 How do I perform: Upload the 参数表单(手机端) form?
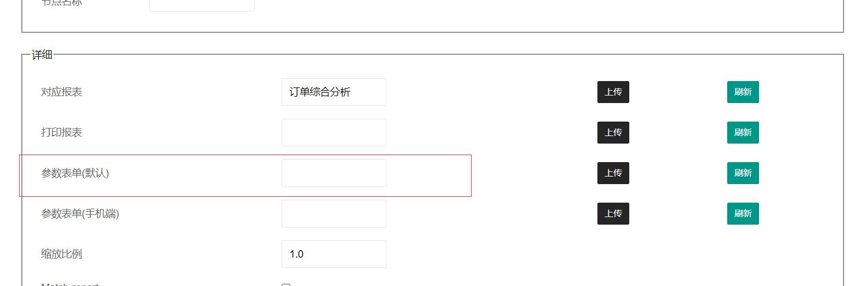click(x=613, y=214)
